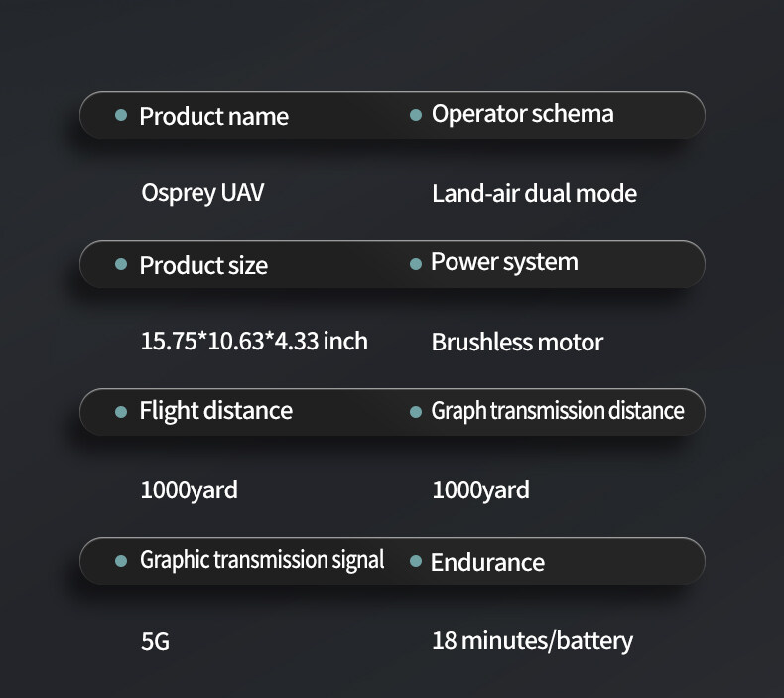Click the Operator schema header label
The width and height of the screenshot is (784, 698).
coord(522,114)
